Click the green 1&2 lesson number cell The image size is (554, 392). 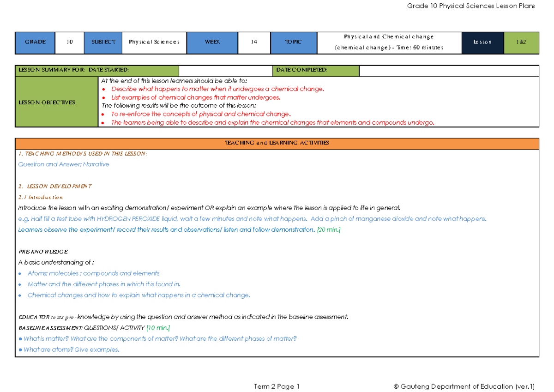(521, 42)
